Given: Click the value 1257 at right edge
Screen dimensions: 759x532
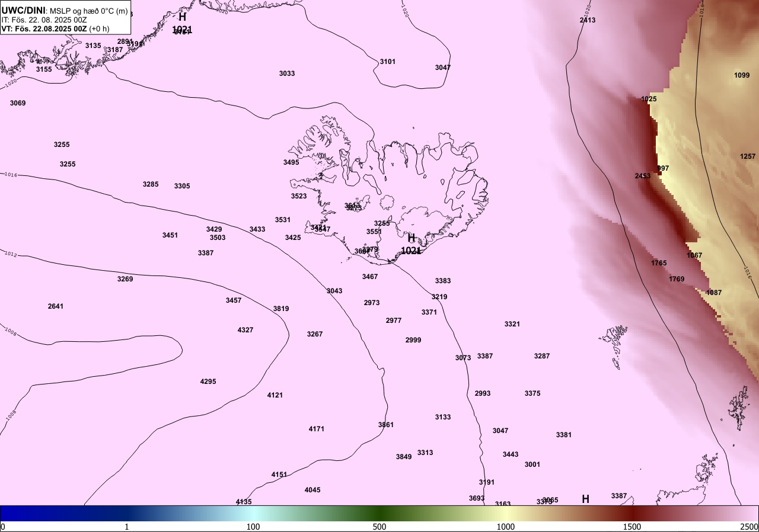Looking at the screenshot, I should (x=748, y=156).
